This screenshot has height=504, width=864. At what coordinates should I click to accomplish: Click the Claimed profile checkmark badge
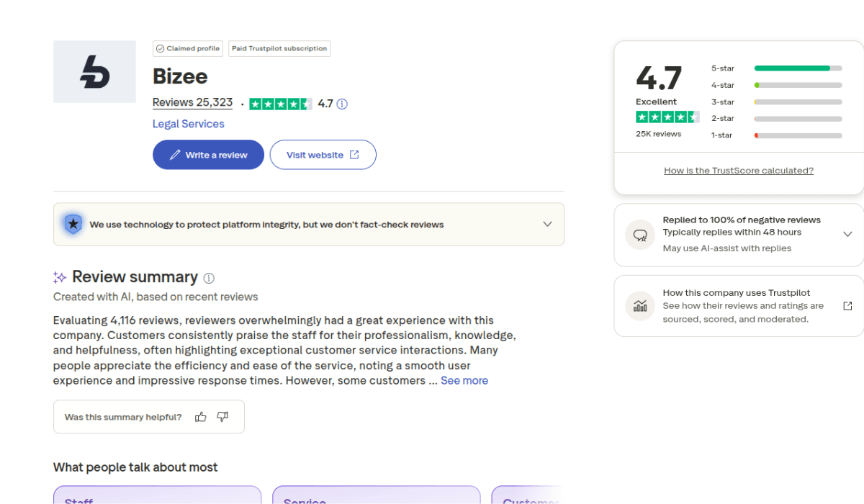[x=188, y=48]
